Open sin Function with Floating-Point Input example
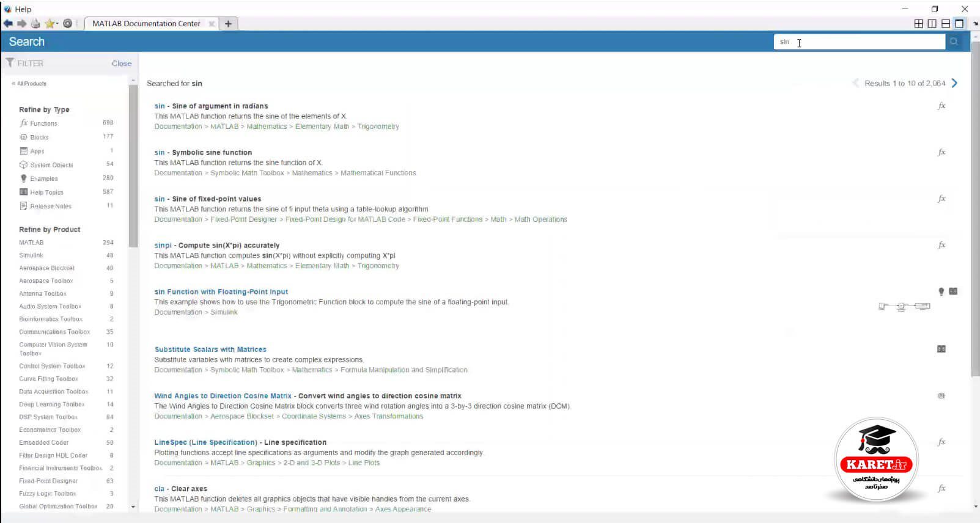This screenshot has width=980, height=523. (x=221, y=292)
